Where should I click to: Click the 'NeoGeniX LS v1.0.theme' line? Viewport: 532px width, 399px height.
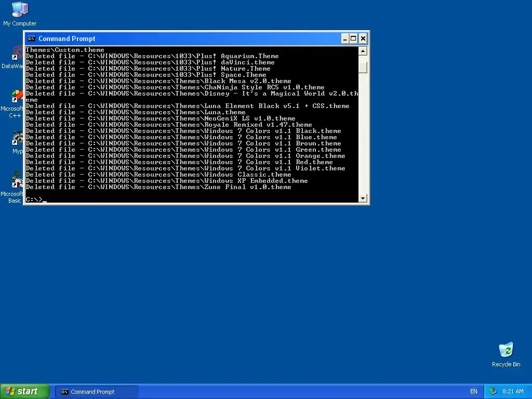click(161, 118)
